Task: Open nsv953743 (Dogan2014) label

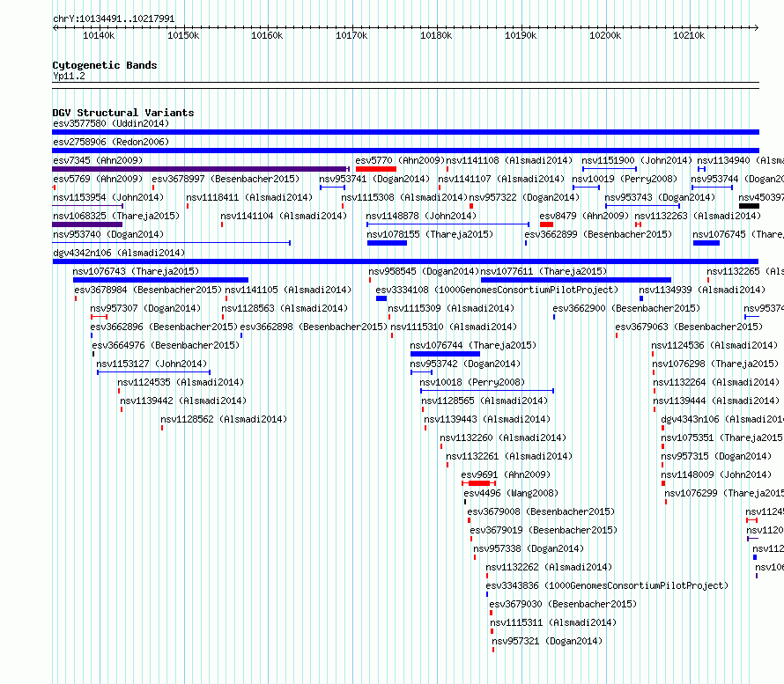Action: pos(660,197)
